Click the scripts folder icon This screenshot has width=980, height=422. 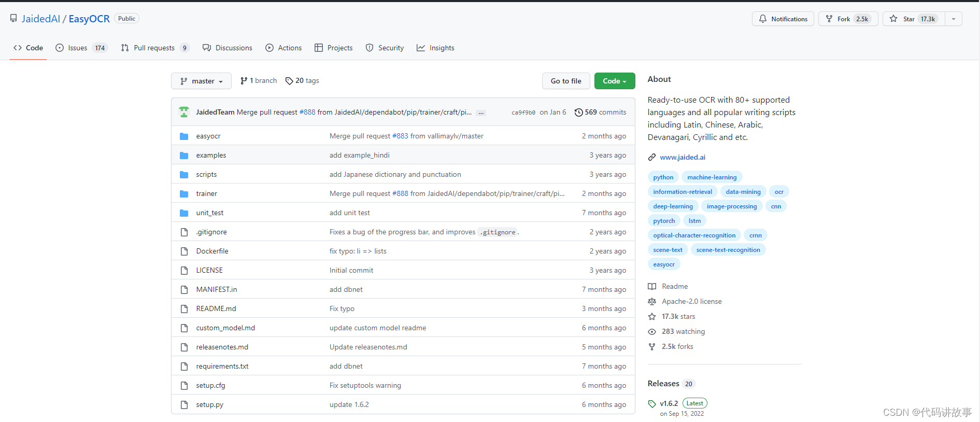184,175
